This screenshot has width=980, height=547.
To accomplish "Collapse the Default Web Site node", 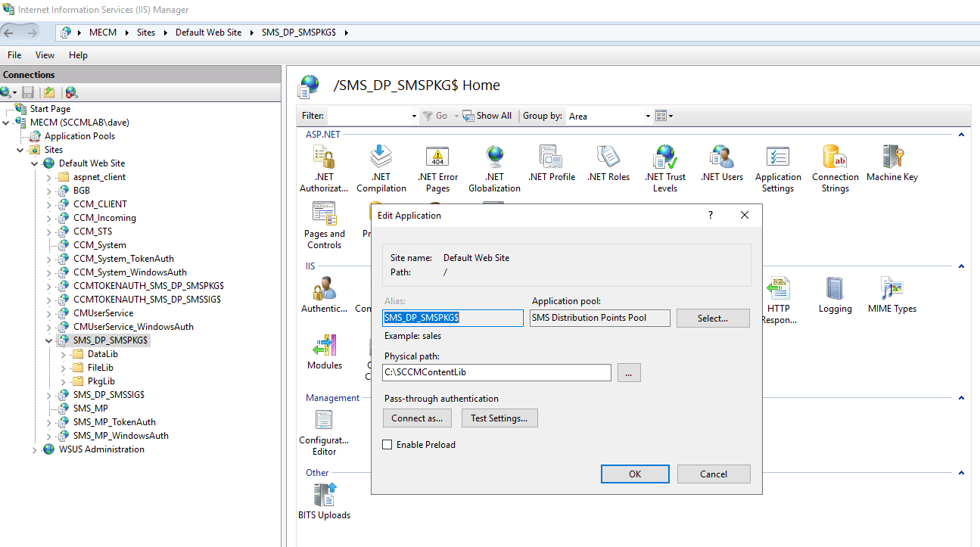I will point(35,163).
